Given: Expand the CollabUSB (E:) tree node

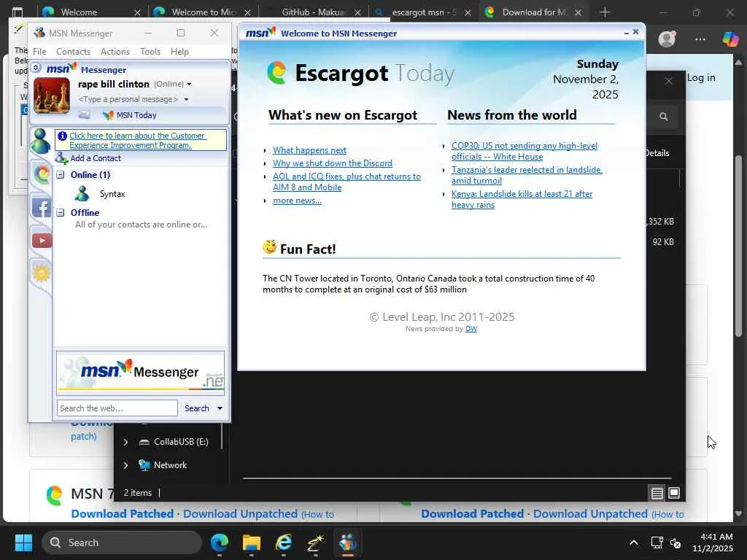Looking at the screenshot, I should [125, 442].
